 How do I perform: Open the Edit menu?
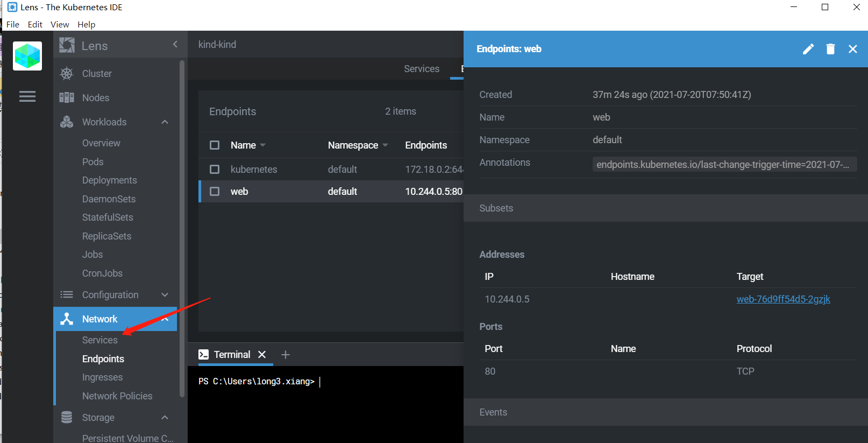(x=35, y=24)
